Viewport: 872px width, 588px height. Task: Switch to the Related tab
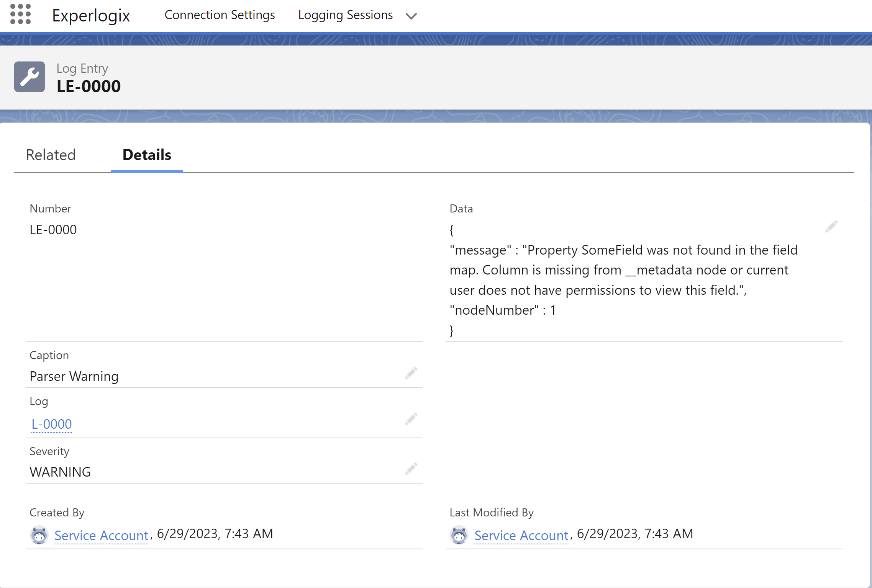pyautogui.click(x=51, y=155)
